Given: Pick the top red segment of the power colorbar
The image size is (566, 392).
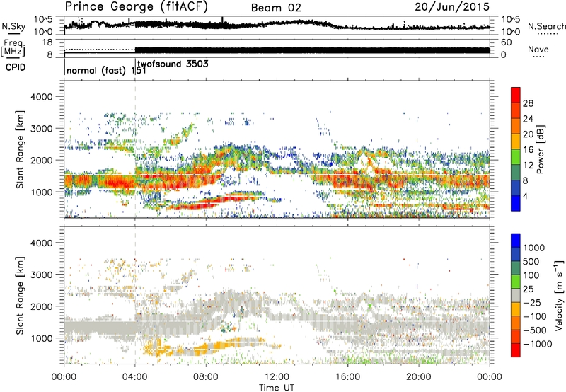Looking at the screenshot, I should (x=516, y=96).
